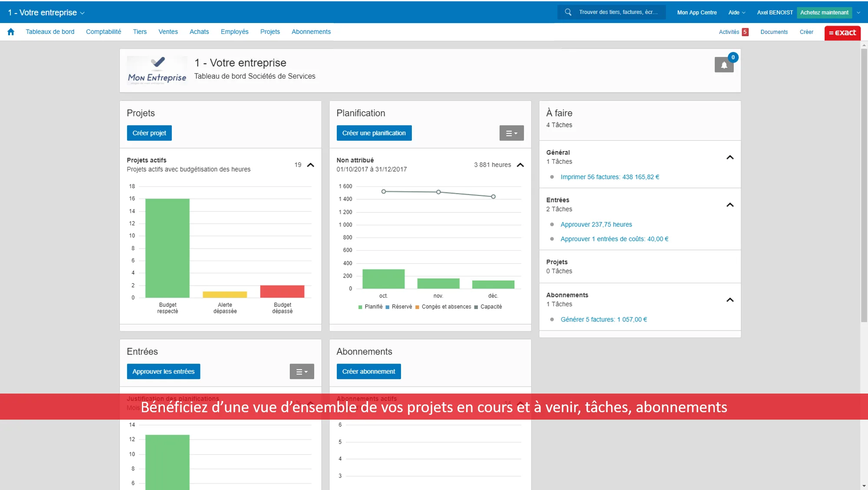Open Mon App Centre link

(697, 13)
